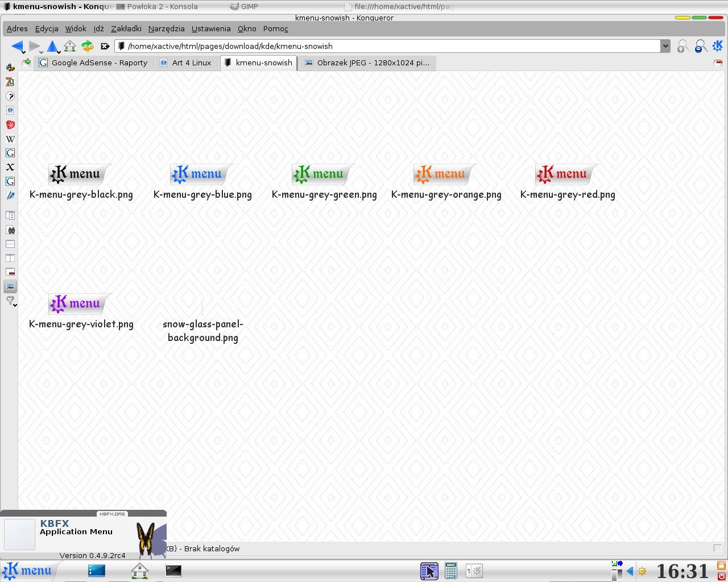
Task: Switch to file:///home/xactive/html window
Action: pyautogui.click(x=399, y=7)
